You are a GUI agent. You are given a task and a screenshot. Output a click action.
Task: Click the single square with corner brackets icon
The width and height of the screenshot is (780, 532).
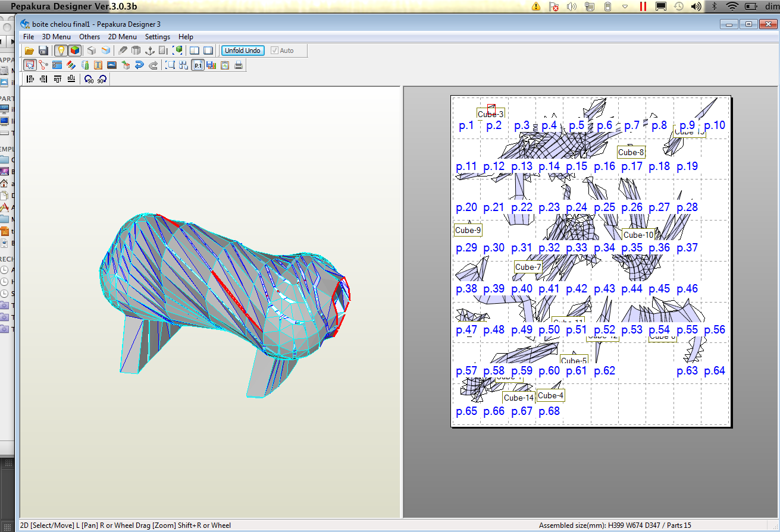(x=170, y=65)
